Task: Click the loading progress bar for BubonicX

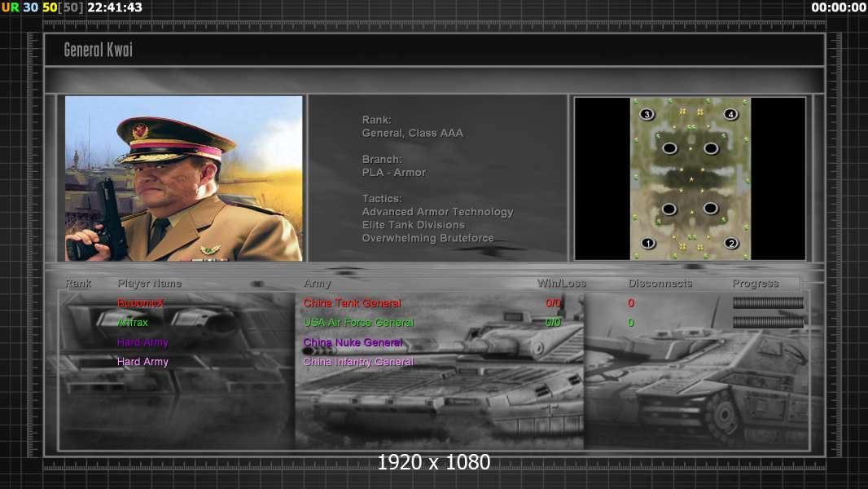Action: tap(768, 303)
